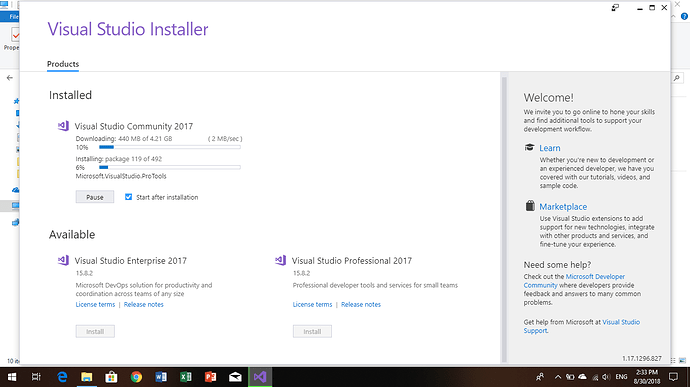Viewport: 690px width, 387px height.
Task: Open the Products tab
Action: tap(63, 64)
